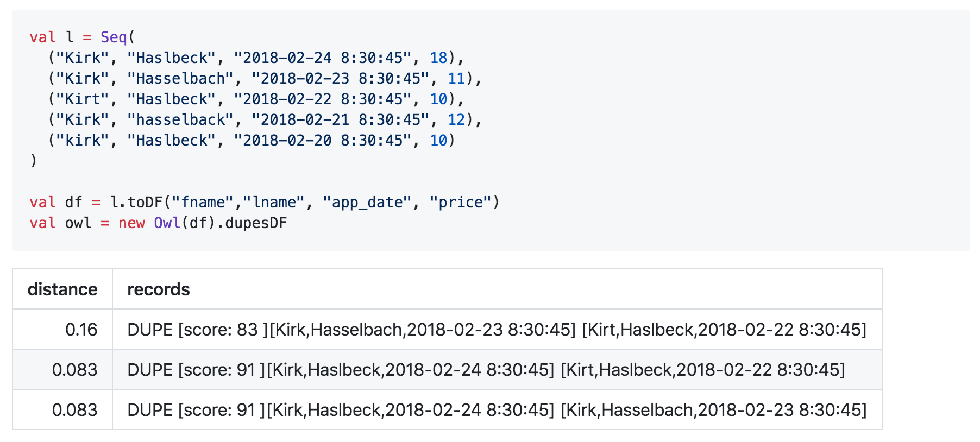Click the "Kirt" string in the code block

pos(83,99)
